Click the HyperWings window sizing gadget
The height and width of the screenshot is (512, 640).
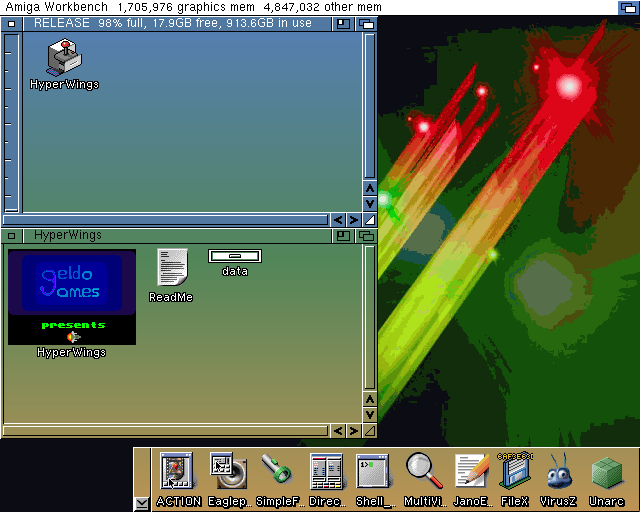tap(370, 431)
